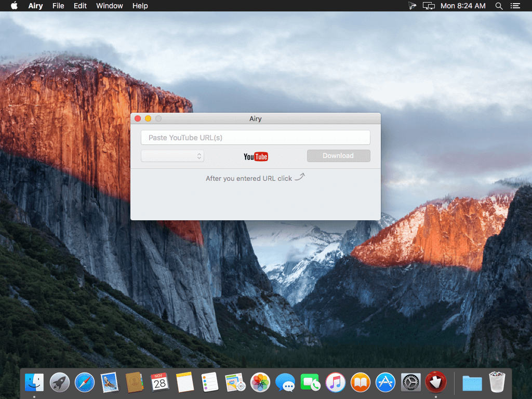Expand the format selection dropdown
Screen dimensions: 532x399
tap(172, 156)
